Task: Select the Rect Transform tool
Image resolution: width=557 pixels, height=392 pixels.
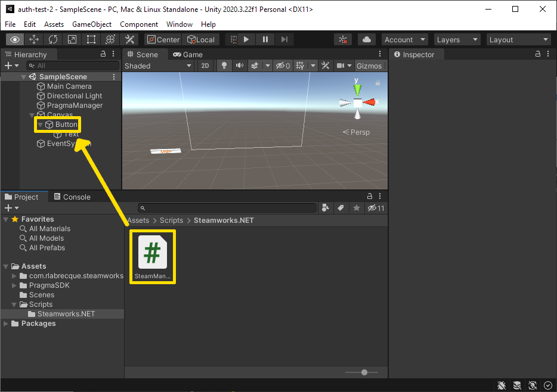Action: point(91,39)
